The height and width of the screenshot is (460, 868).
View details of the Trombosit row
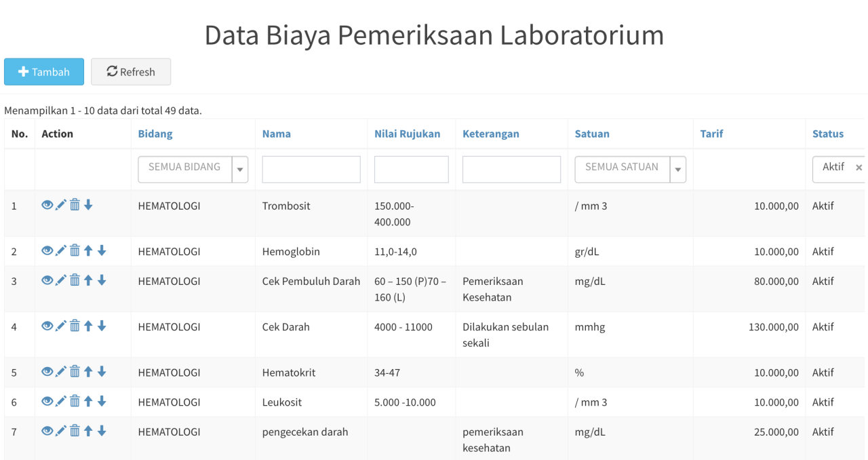coord(47,205)
